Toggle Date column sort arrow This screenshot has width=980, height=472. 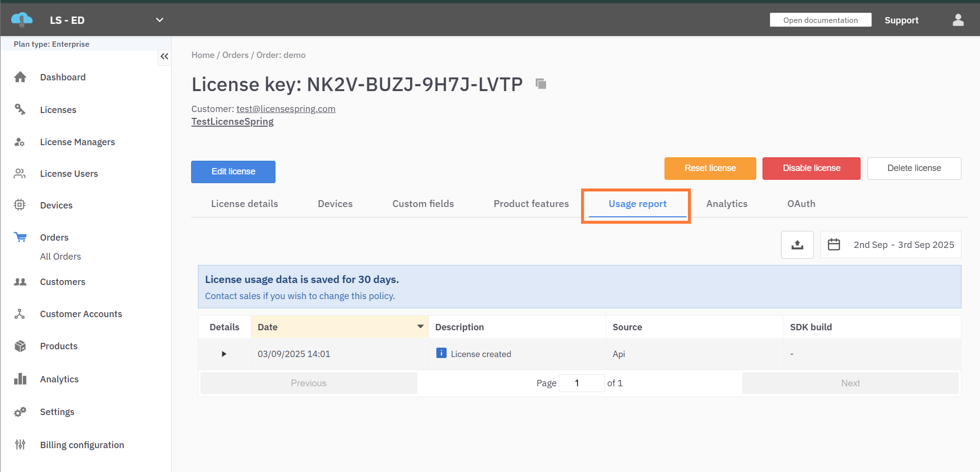click(x=420, y=326)
